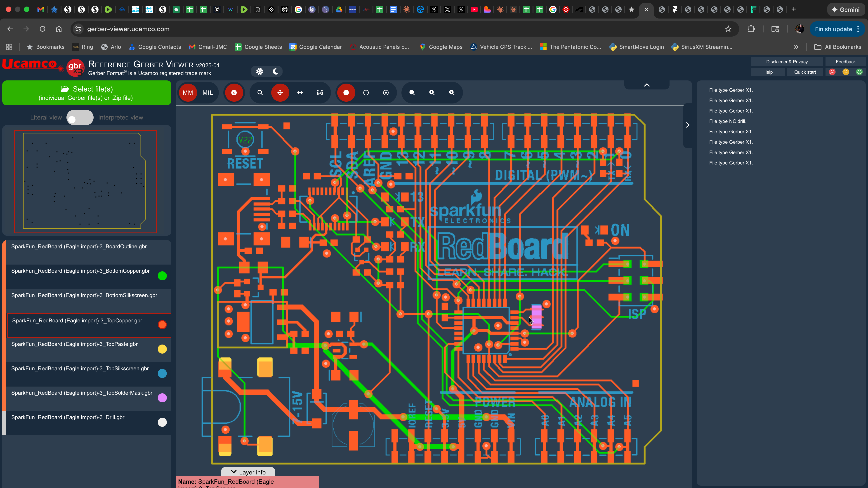The height and width of the screenshot is (488, 868).
Task: Select the Drill.gbr layer row
Action: pos(88,423)
